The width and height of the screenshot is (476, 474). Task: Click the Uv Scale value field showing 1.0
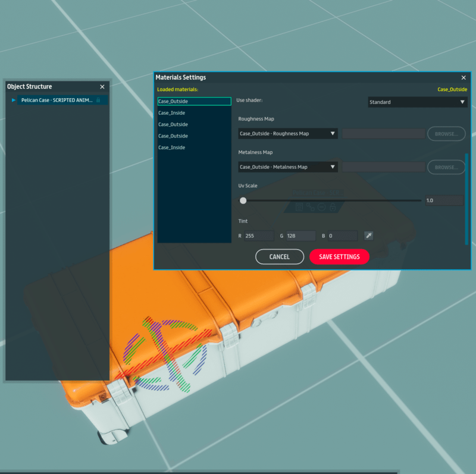tap(443, 201)
